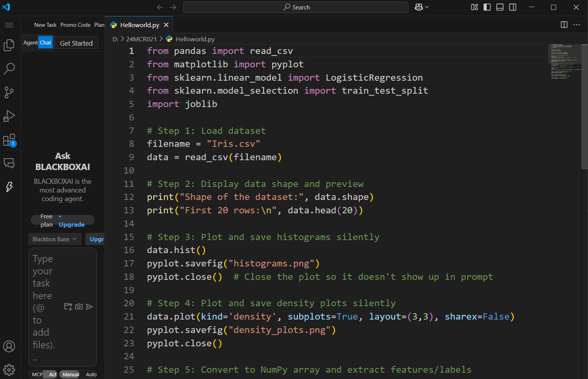
Task: Expand Copilot dropdown arrow in title bar
Action: click(427, 7)
